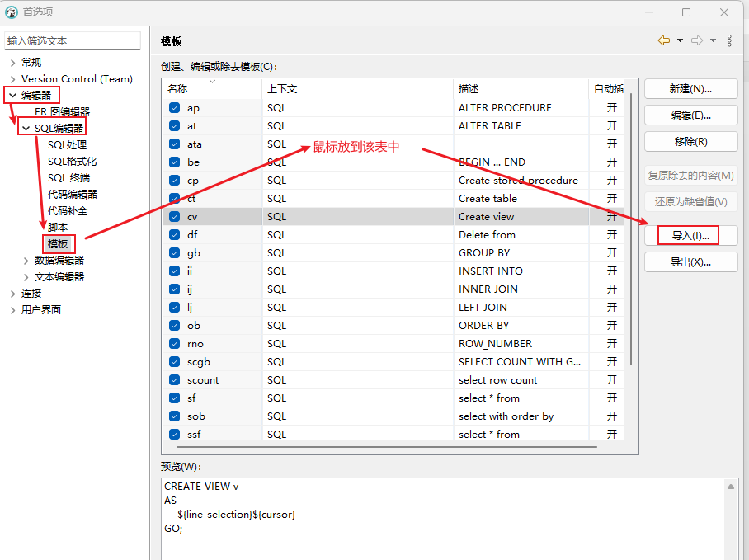Click the yellow back navigation arrow
Viewport: 749px width, 560px height.
[663, 40]
